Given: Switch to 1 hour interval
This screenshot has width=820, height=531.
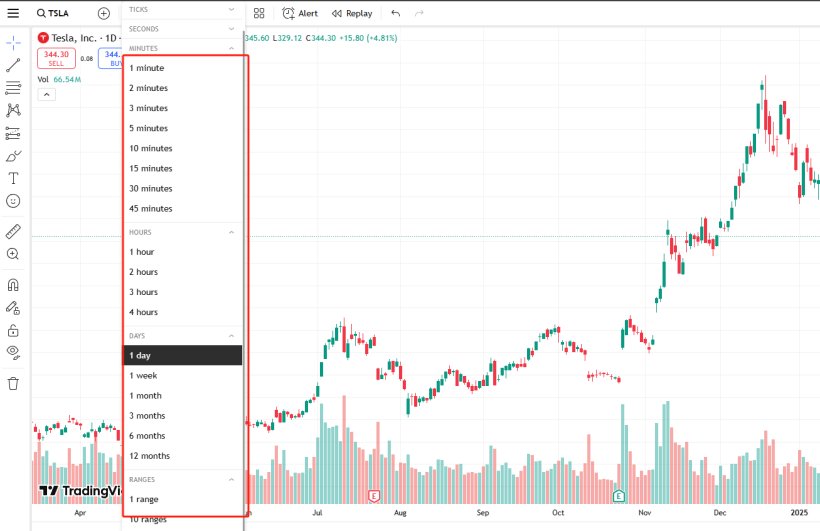Looking at the screenshot, I should 182,252.
